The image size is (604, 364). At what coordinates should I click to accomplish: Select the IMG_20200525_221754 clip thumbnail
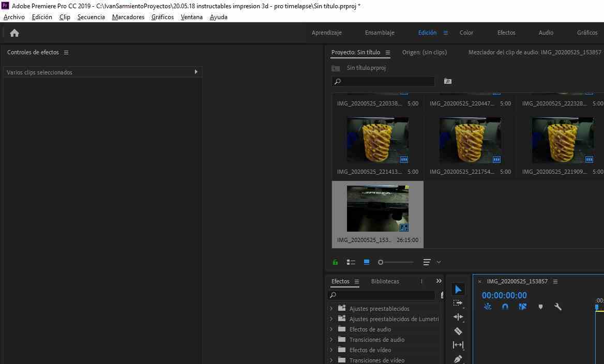[471, 140]
